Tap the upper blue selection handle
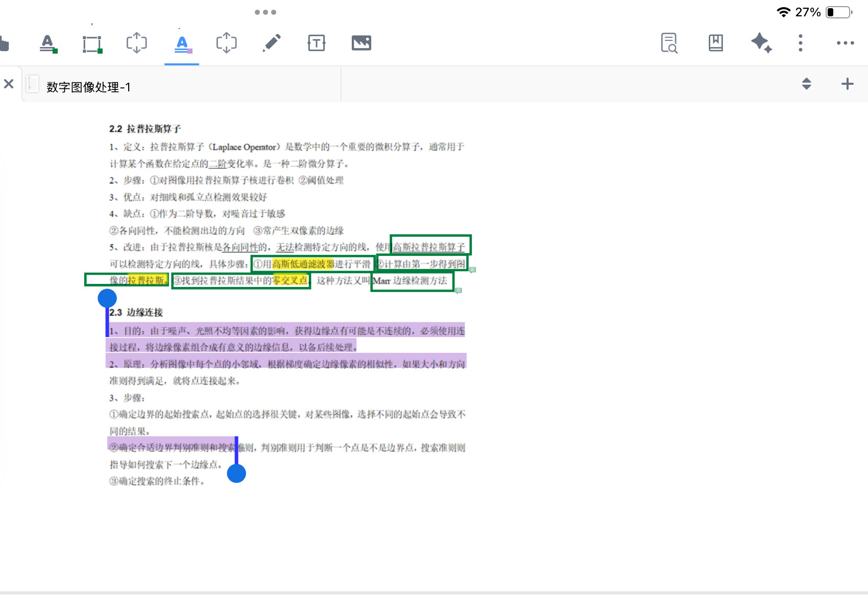868x598 pixels. [x=107, y=298]
